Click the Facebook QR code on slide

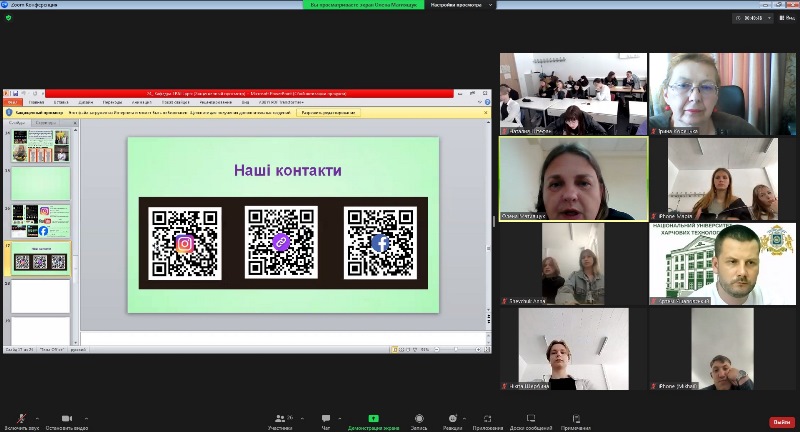(380, 243)
